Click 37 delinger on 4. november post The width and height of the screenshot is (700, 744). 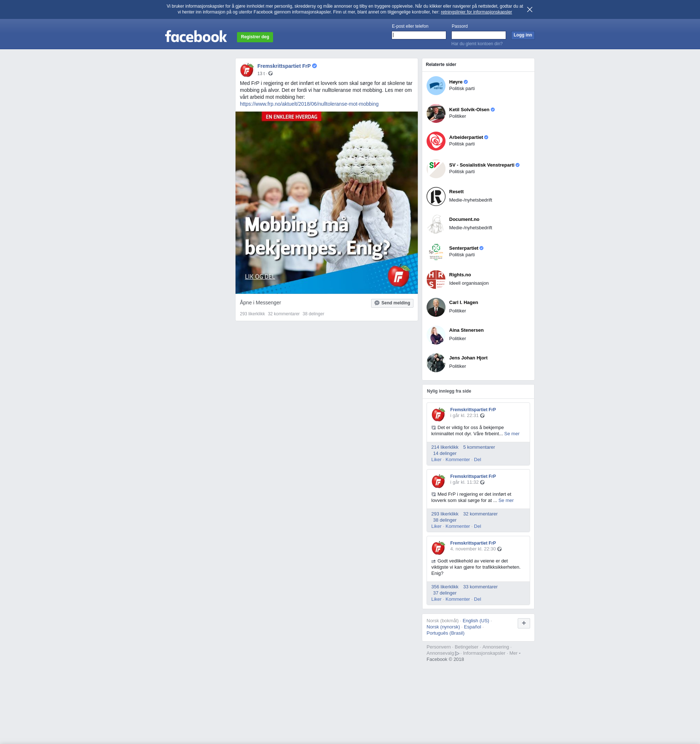point(445,593)
